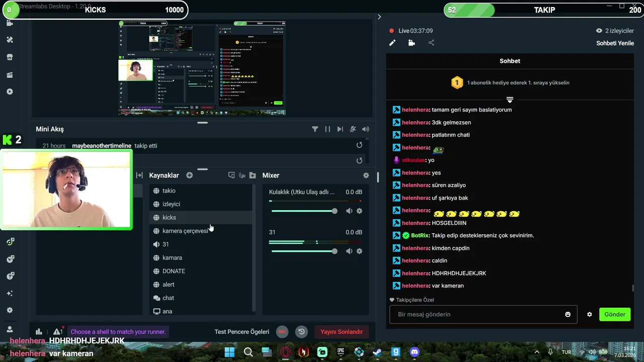
Task: Click the replay buffer icon
Action: click(301, 332)
